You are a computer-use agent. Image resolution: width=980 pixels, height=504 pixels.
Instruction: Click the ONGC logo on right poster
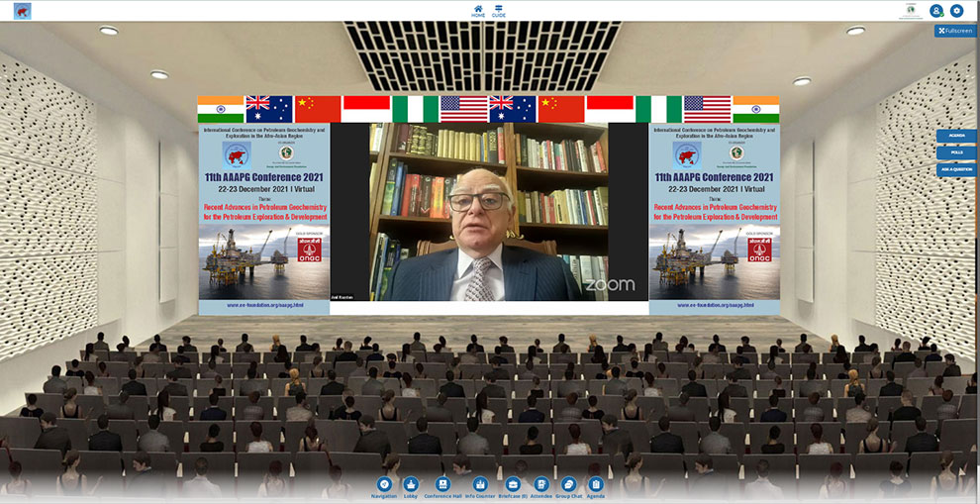pyautogui.click(x=759, y=250)
